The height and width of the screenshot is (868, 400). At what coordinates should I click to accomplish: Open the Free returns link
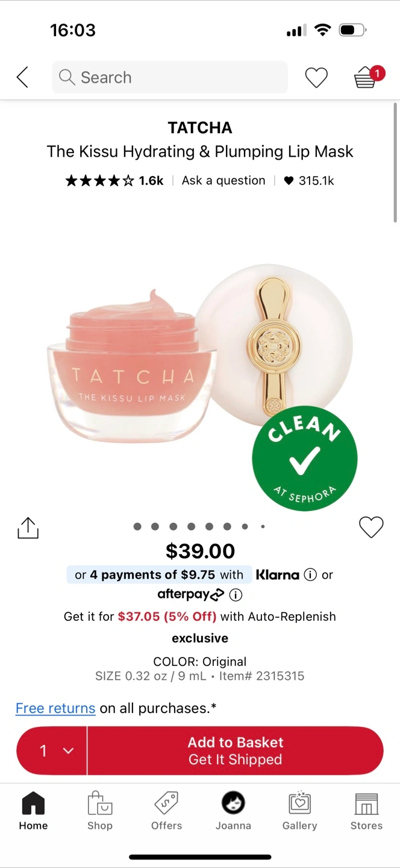point(55,708)
